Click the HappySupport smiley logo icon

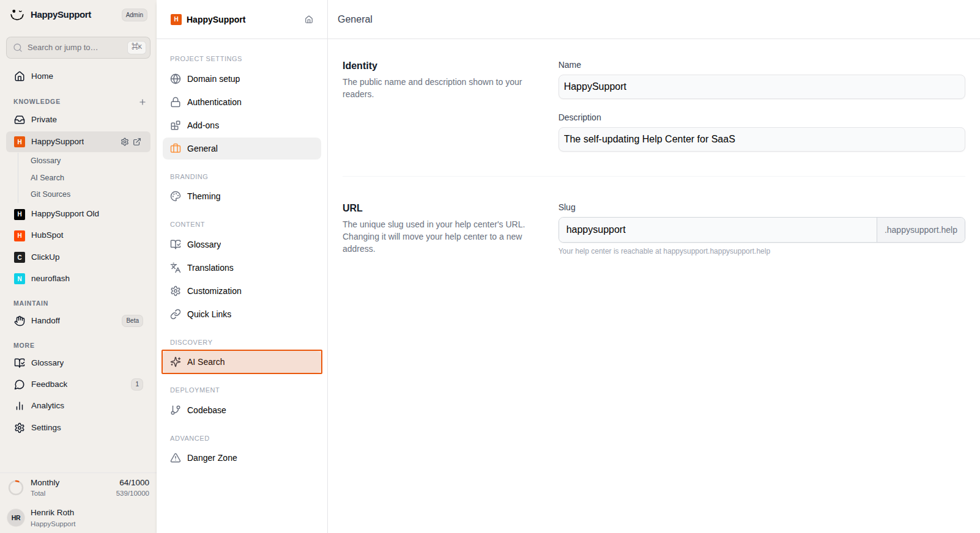(17, 15)
